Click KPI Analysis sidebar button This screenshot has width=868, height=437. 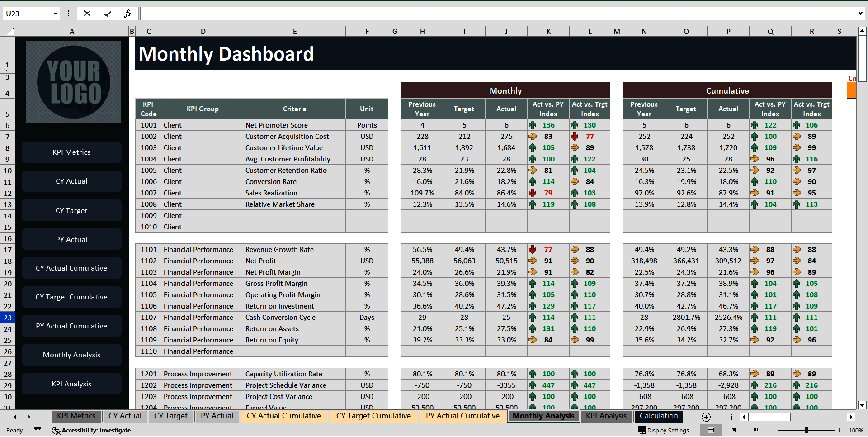pyautogui.click(x=71, y=384)
